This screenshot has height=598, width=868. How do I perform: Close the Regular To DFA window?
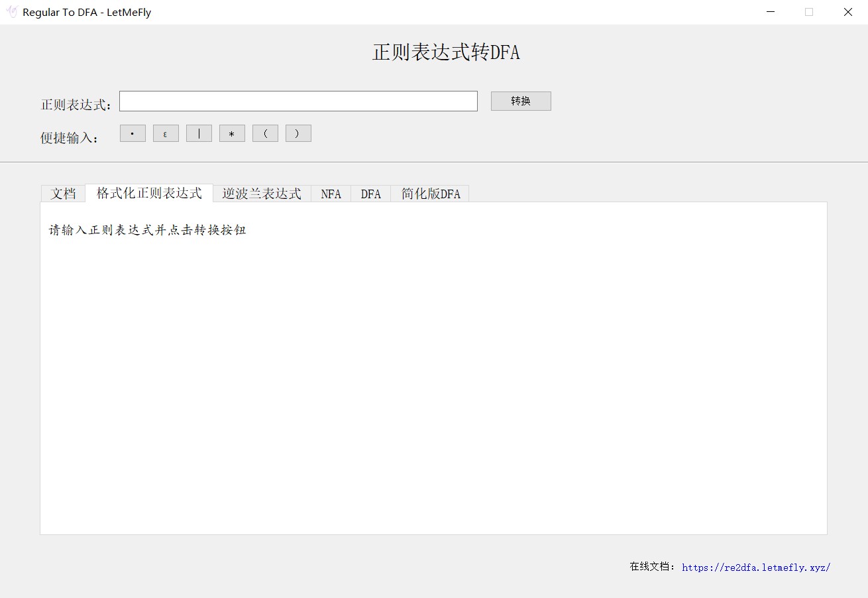pyautogui.click(x=847, y=12)
